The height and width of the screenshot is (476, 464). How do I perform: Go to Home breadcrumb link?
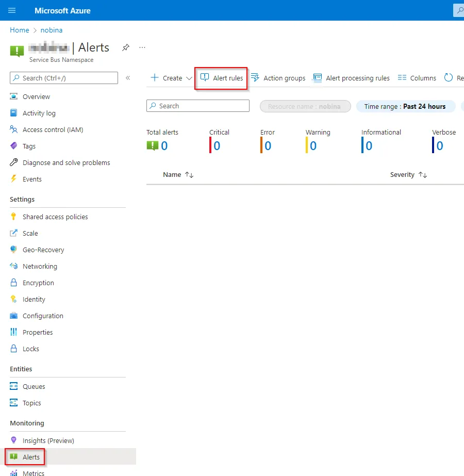(x=20, y=30)
